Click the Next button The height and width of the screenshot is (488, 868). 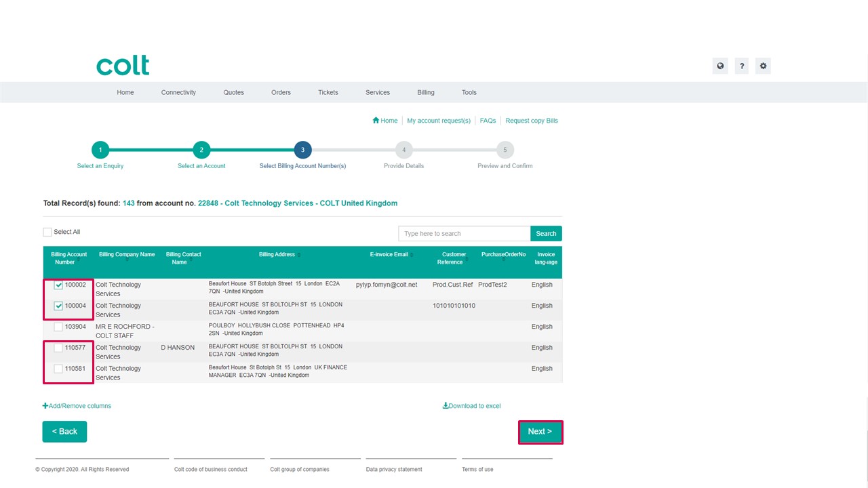pos(540,432)
